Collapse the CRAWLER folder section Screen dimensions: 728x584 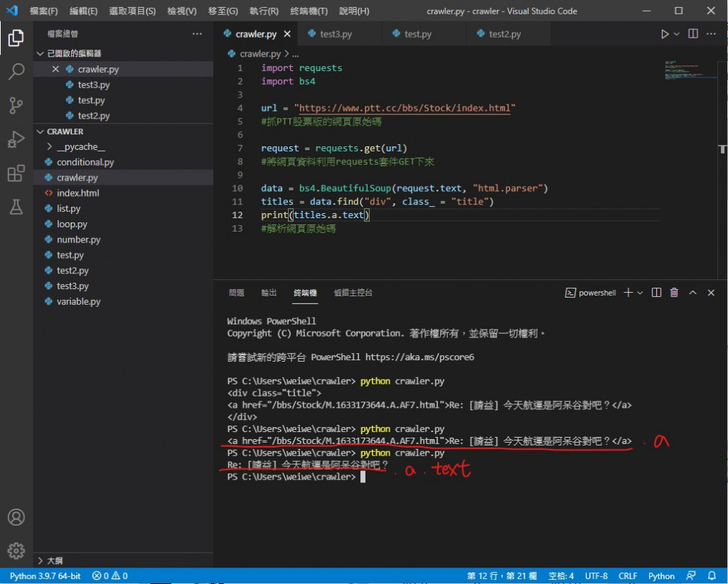[x=41, y=131]
